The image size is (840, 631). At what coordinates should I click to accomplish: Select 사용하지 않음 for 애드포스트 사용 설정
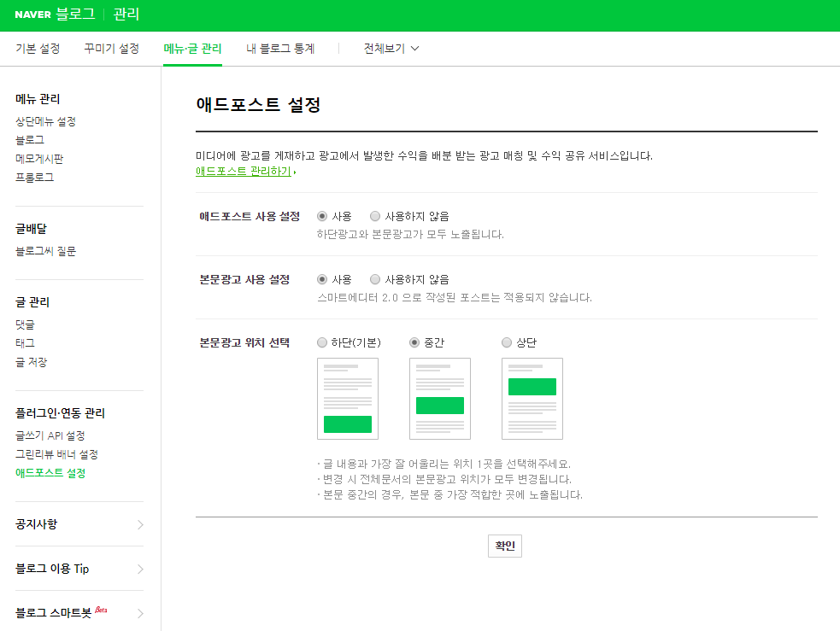tap(375, 216)
